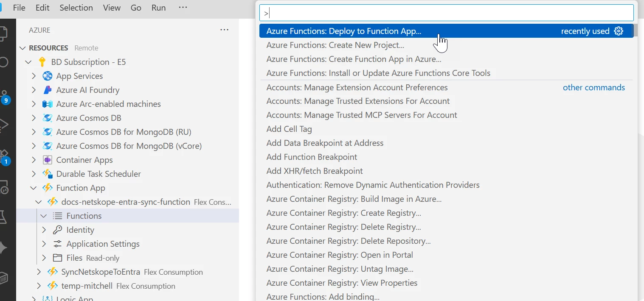Open the menu bar overflow ellipsis
This screenshot has width=644, height=301.
[x=183, y=8]
